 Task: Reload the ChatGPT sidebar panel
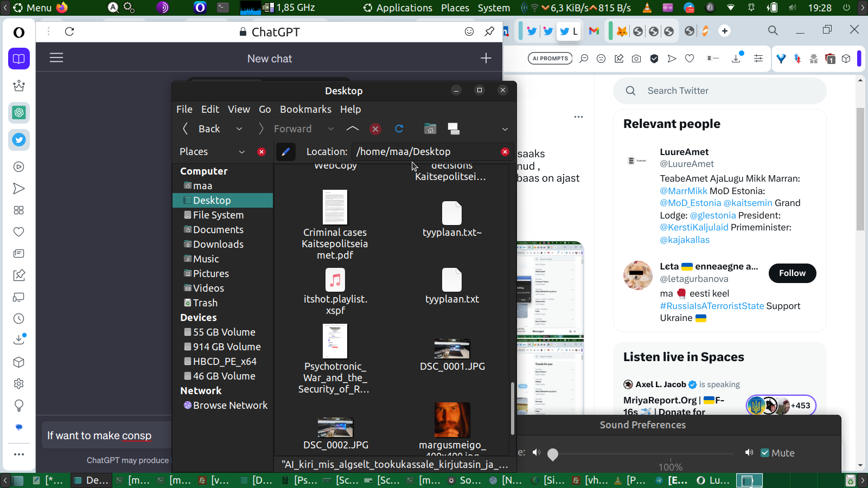coord(69,31)
